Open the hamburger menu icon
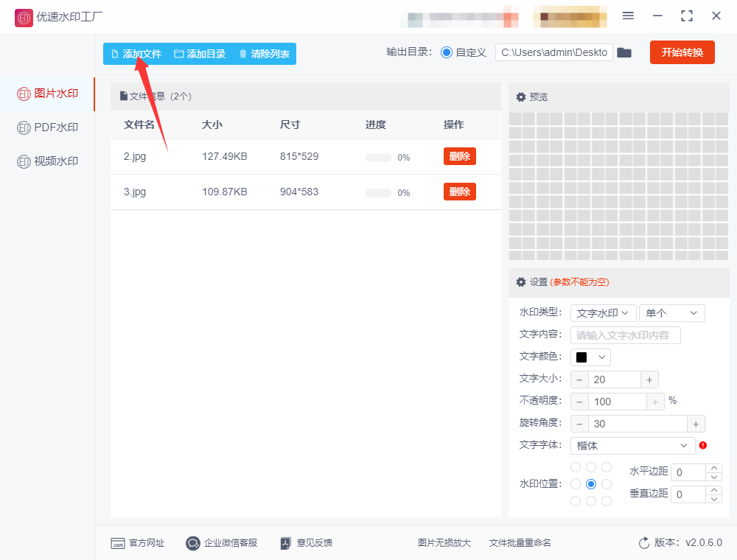The height and width of the screenshot is (560, 737). 628,16
